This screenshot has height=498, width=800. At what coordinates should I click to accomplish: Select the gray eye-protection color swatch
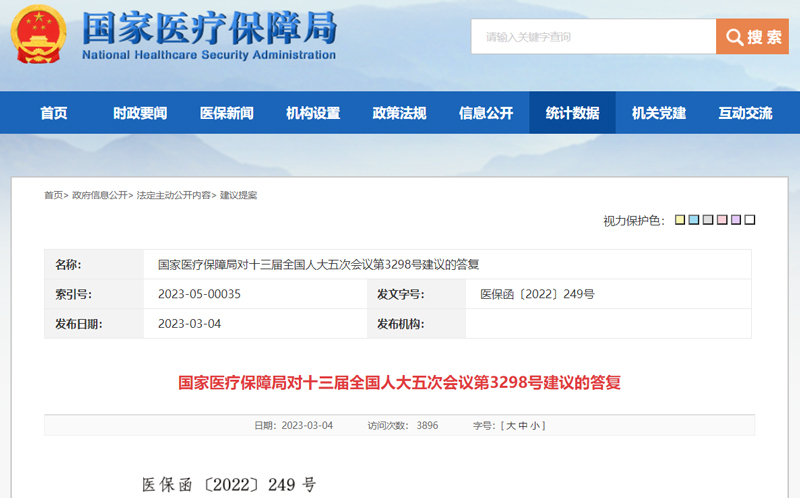pyautogui.click(x=708, y=220)
